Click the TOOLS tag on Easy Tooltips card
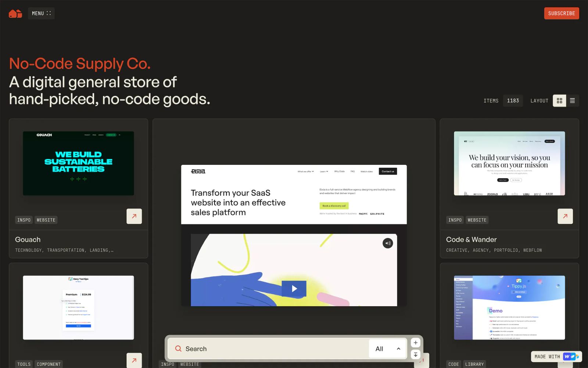 (24, 364)
